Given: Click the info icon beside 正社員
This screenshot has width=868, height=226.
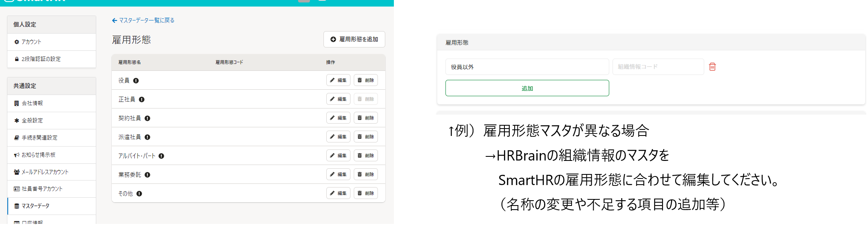Looking at the screenshot, I should point(142,99).
